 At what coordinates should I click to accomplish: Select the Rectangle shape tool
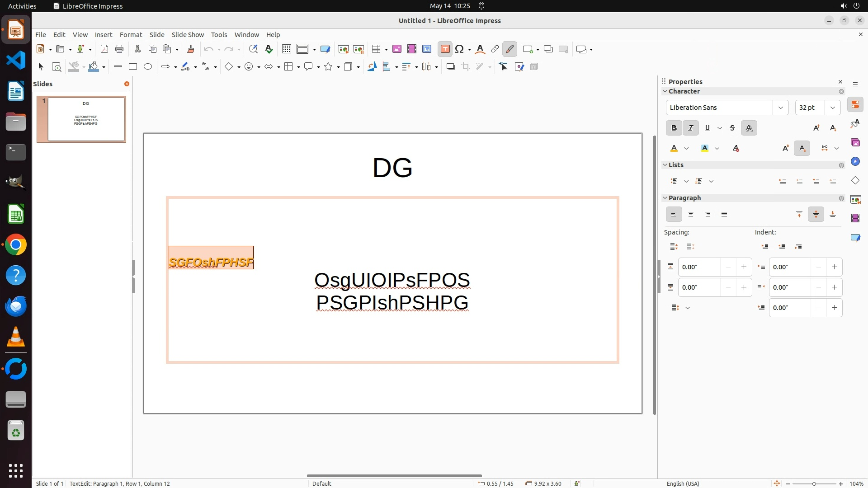[133, 67]
